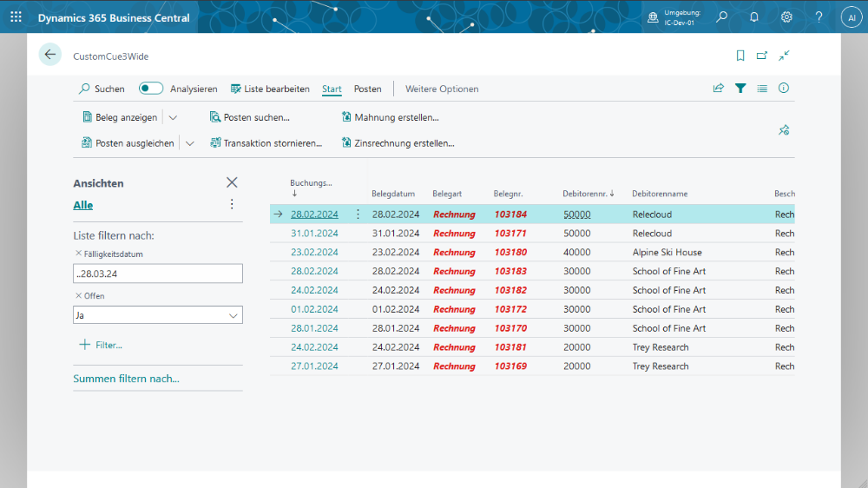This screenshot has width=868, height=488.
Task: Toggle the filter pane funnel icon
Action: pyautogui.click(x=740, y=88)
